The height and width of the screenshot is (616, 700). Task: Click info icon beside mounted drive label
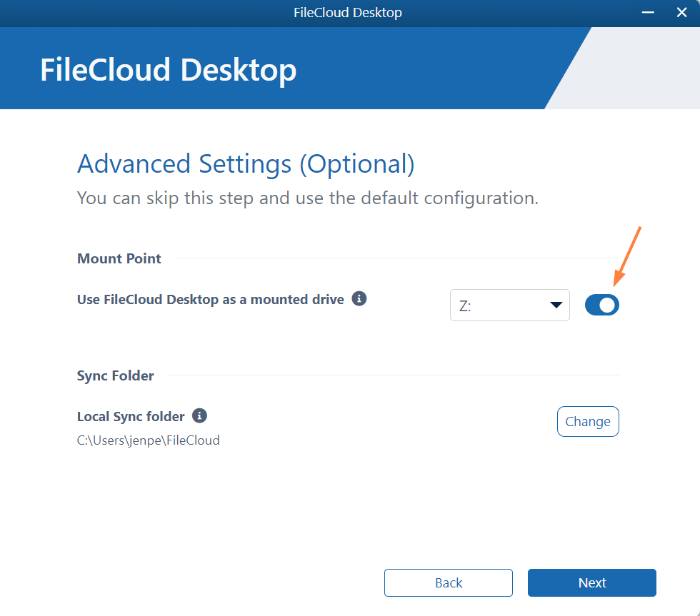[x=359, y=298]
